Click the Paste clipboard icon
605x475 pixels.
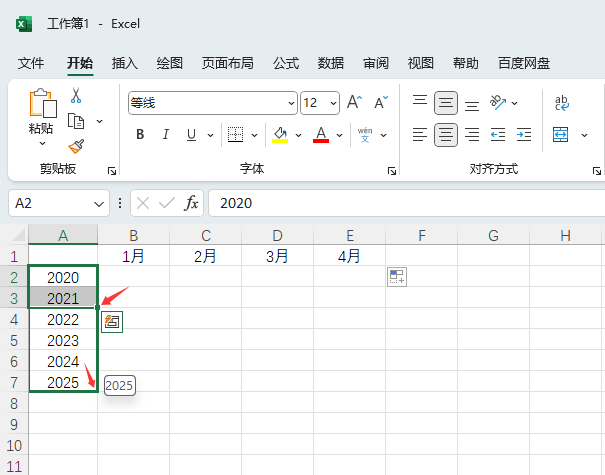43,103
